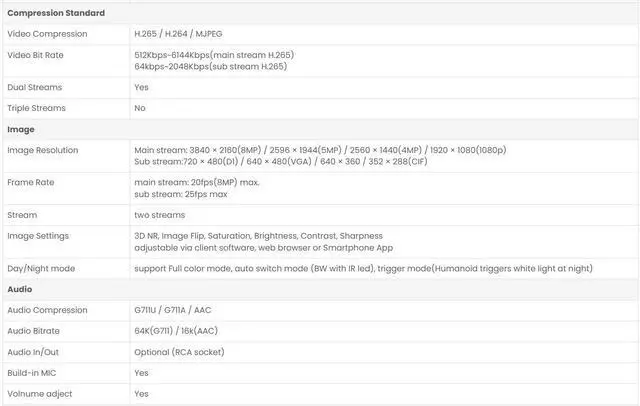Click the Image Settings row label
Viewport: 640px width, 406px height.
click(38, 236)
